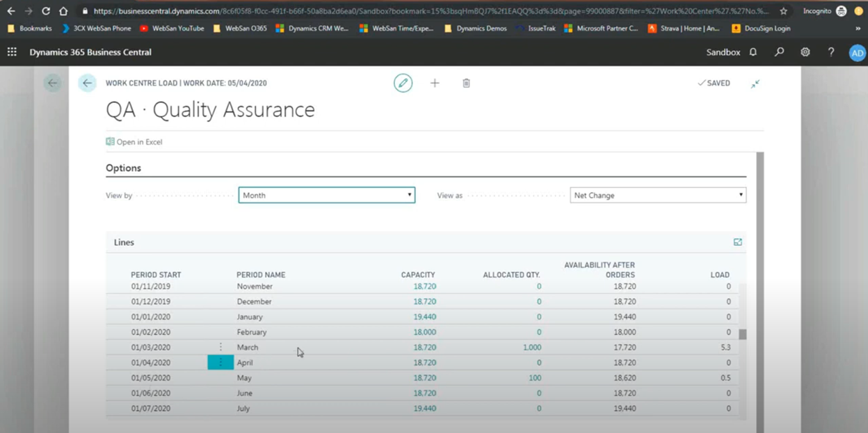Open help question mark icon

point(831,52)
